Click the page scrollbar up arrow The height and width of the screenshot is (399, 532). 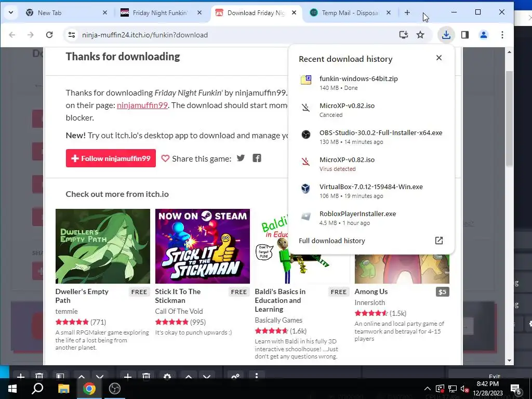[x=509, y=52]
